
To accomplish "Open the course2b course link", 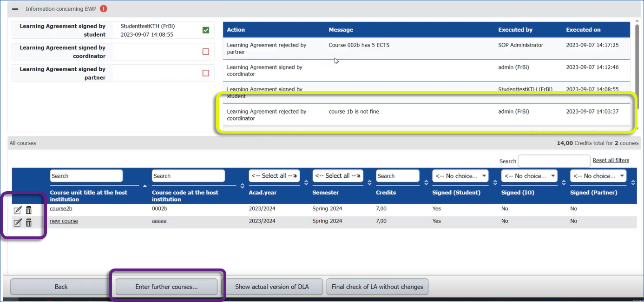I will 61,208.
